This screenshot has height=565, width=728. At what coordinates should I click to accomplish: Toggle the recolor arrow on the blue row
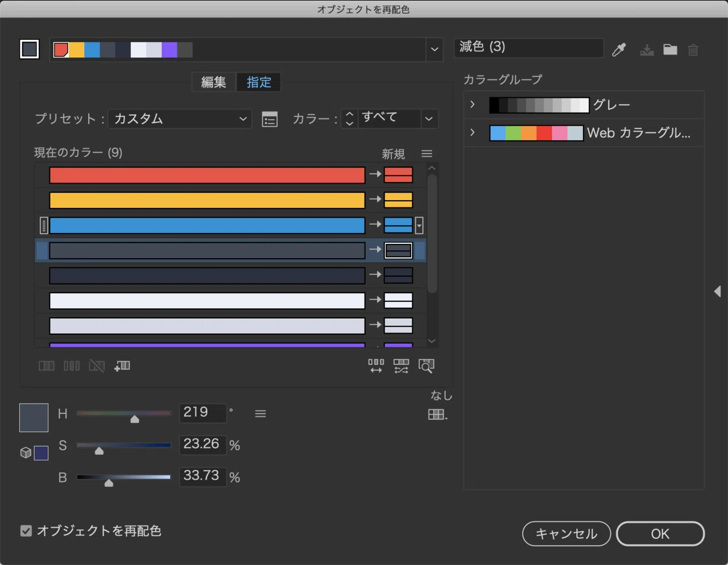coord(375,224)
